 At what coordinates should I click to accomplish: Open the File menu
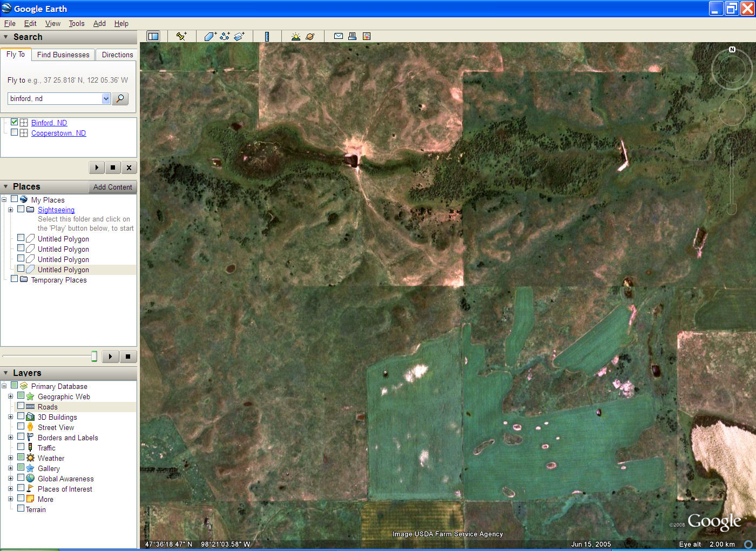pyautogui.click(x=10, y=23)
